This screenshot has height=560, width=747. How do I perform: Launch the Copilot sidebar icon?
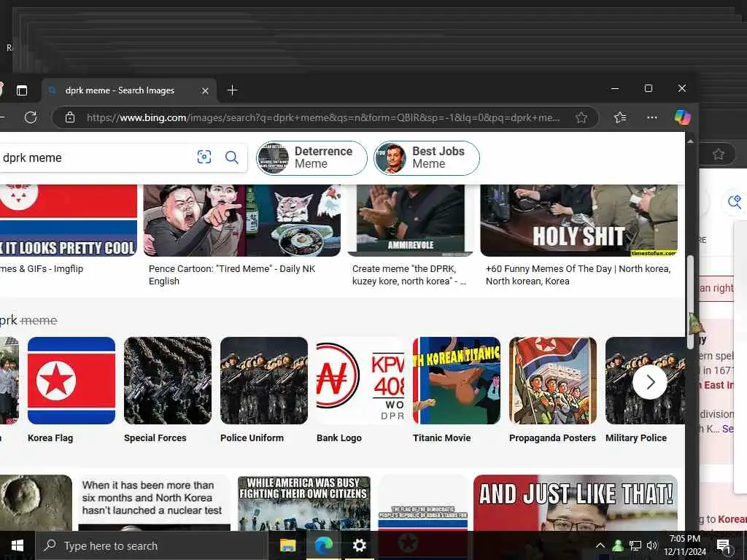(x=682, y=117)
